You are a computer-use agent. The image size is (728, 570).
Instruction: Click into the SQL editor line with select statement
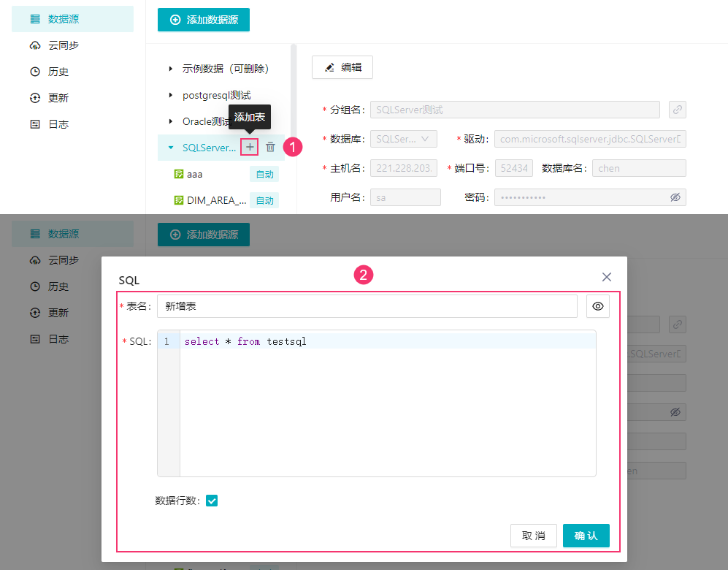pyautogui.click(x=388, y=341)
